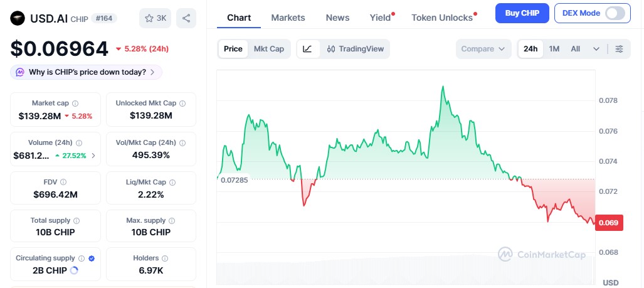Switch to TradingView candlestick chart
Image resolution: width=644 pixels, height=288 pixels.
(x=356, y=49)
